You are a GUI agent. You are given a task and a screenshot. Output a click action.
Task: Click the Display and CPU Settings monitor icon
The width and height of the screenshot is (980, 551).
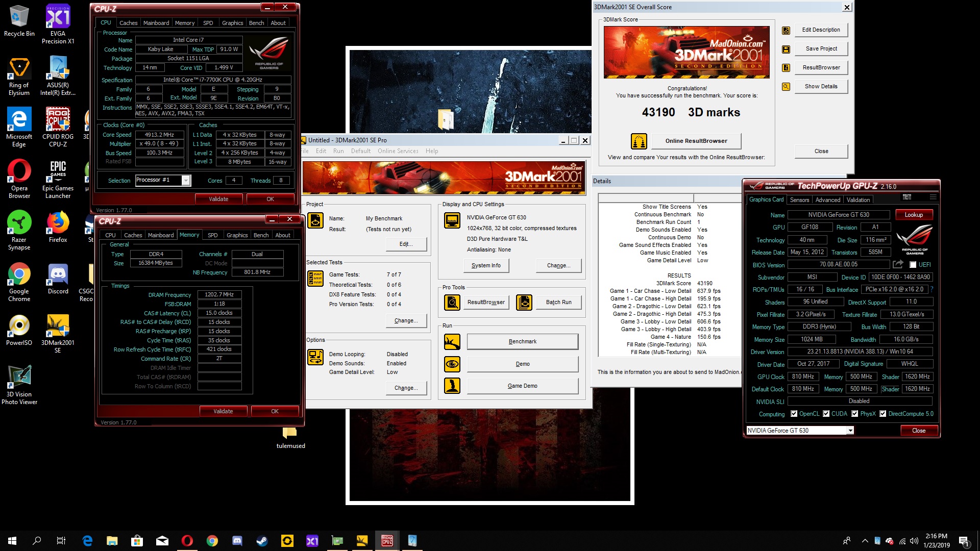(x=452, y=220)
